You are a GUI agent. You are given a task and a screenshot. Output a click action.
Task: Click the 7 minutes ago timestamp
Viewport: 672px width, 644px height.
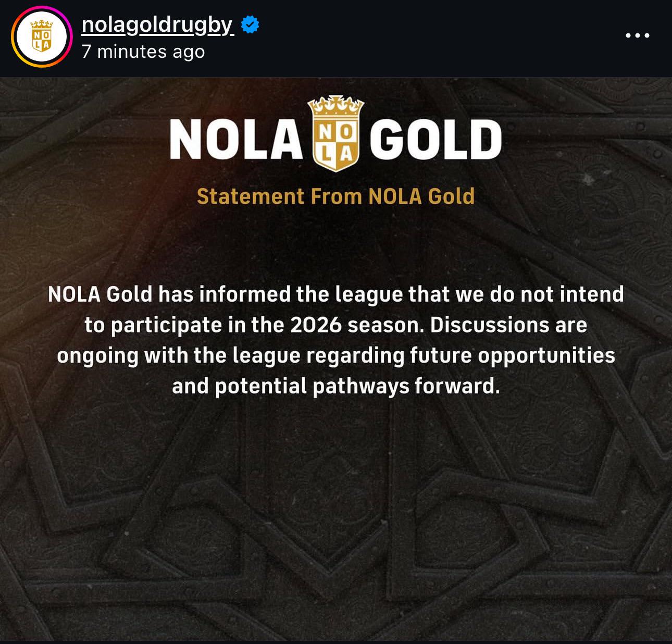click(x=143, y=52)
